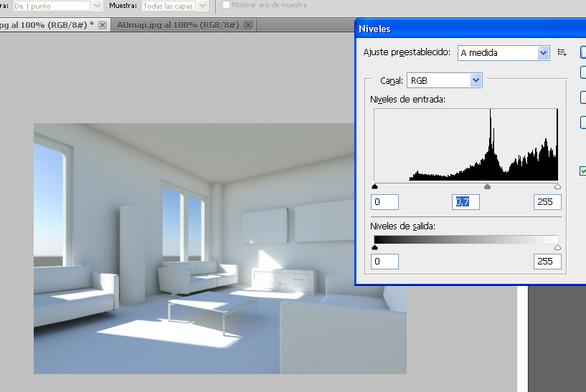Click the output levels gradient bar
Viewport: 586px width, 392px height.
coord(466,239)
